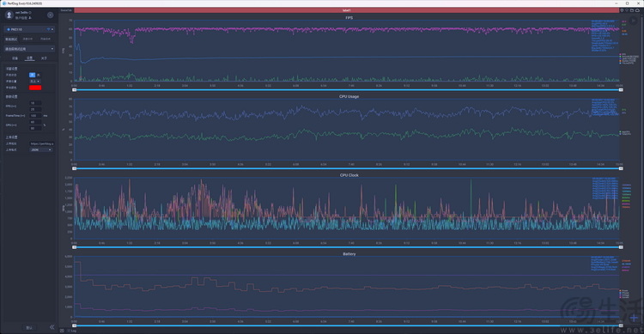This screenshot has width=644, height=334.
Task: Click the Wi-Fi icon in device selector
Action: pyautogui.click(x=48, y=29)
